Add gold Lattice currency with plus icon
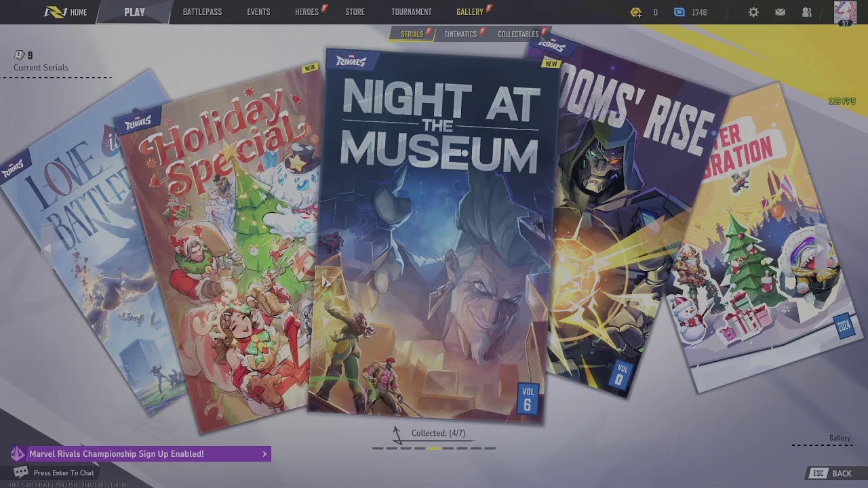Screen dimensions: 868x488 (x=635, y=12)
